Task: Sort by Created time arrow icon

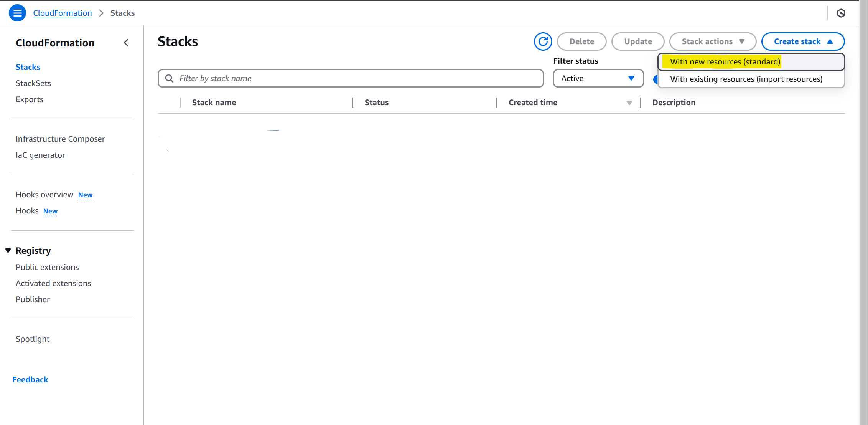Action: (629, 103)
